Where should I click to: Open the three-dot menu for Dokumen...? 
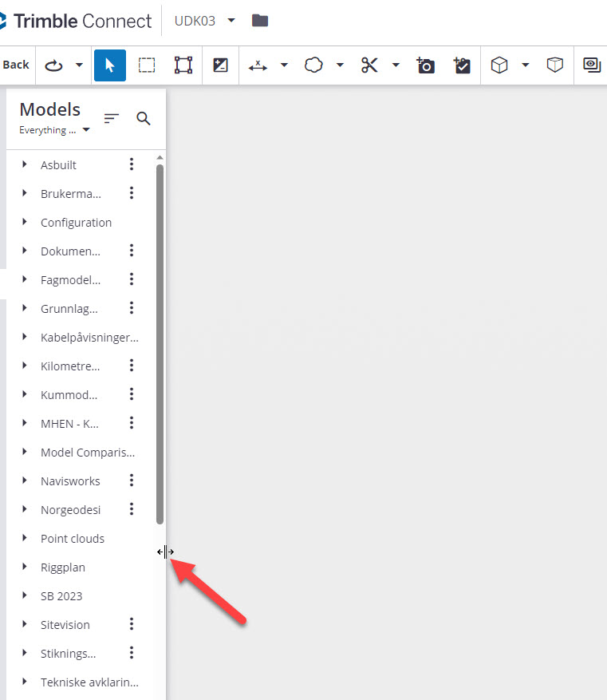click(x=131, y=251)
